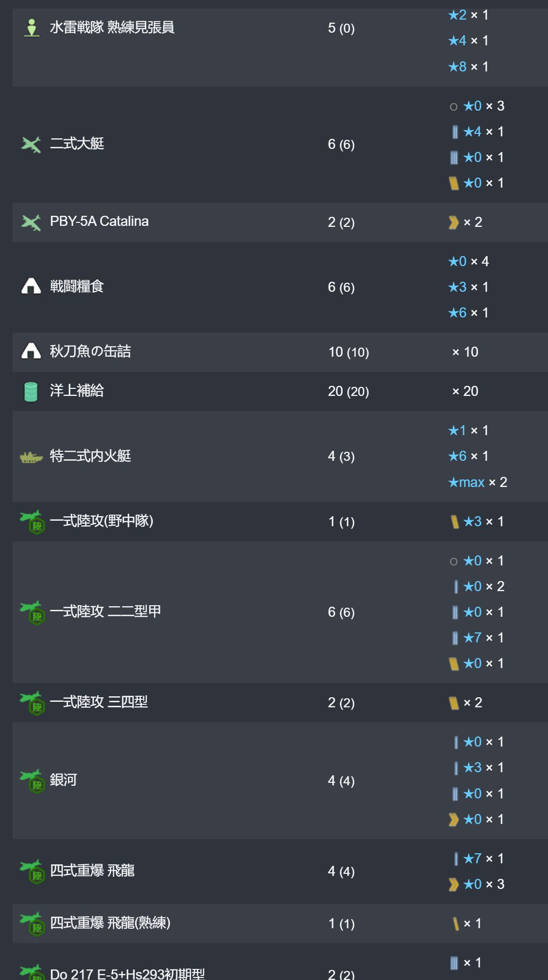Click the 6 (6) count for 戦闘糧食
This screenshot has width=548, height=980.
341,287
